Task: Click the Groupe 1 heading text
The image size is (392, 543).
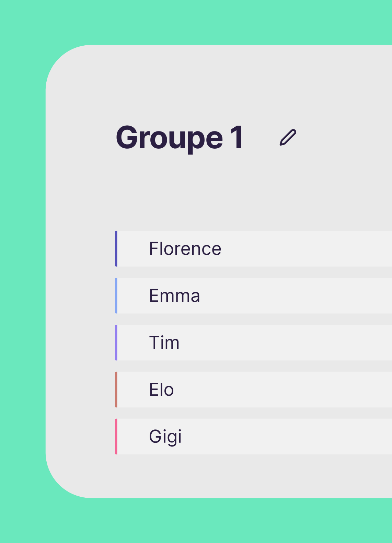Action: click(x=180, y=138)
